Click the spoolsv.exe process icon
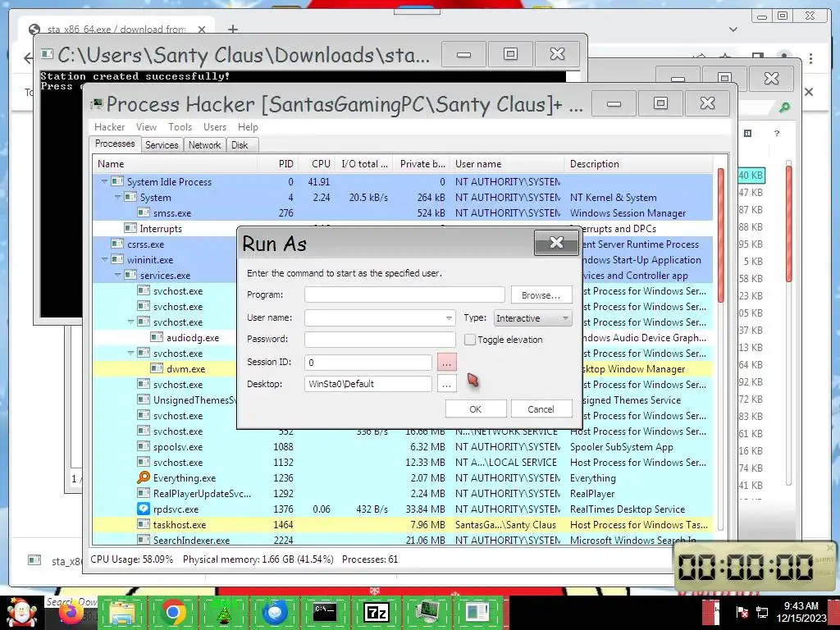Screen dimensions: 840x630 (144, 446)
